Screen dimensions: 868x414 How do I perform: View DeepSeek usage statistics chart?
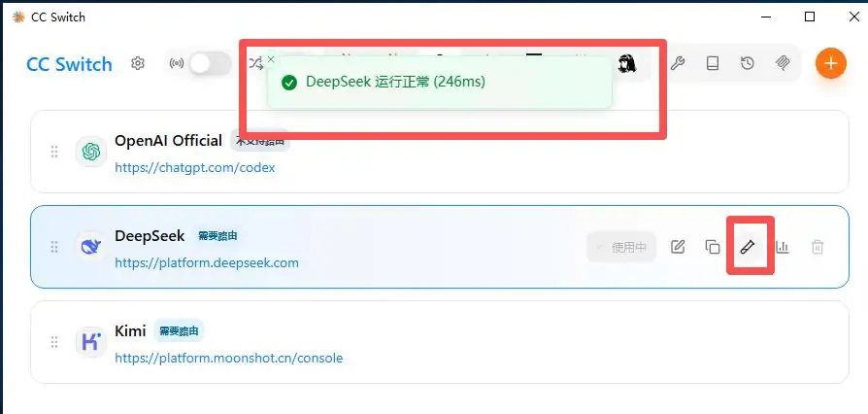click(783, 247)
